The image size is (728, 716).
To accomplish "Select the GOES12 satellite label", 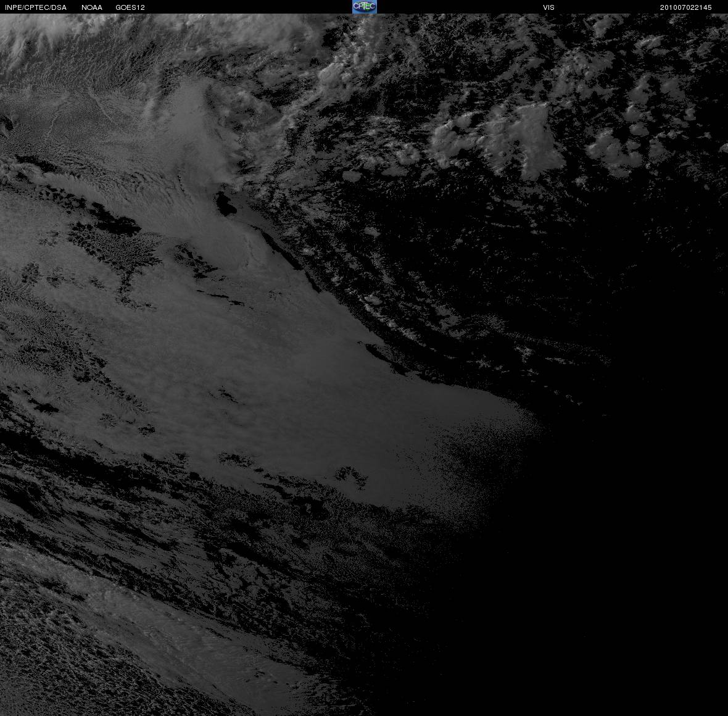I will 130,7.
